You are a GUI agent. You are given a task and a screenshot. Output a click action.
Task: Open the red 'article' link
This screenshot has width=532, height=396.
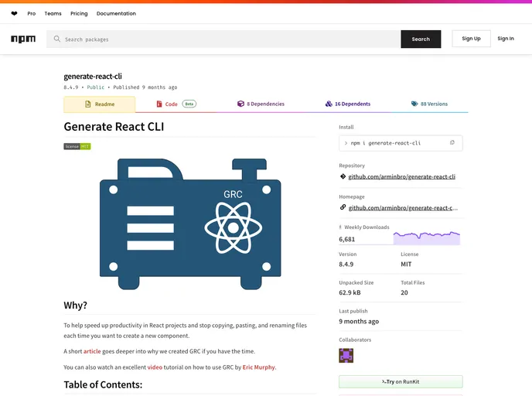pyautogui.click(x=92, y=351)
